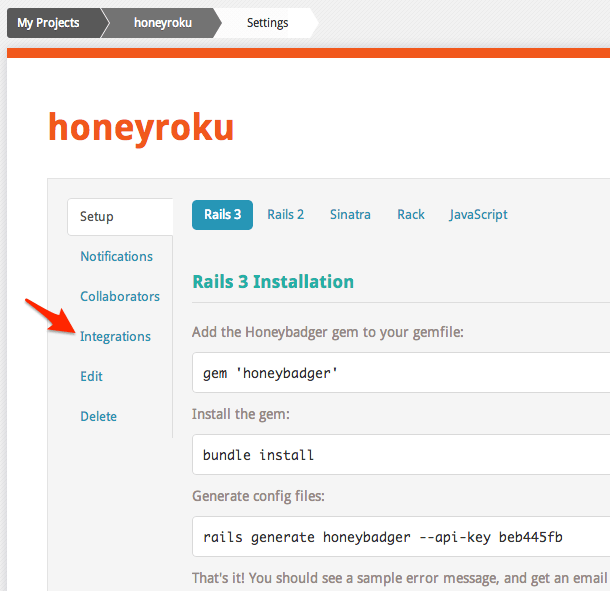
Task: Show Sinatra installation instructions
Action: pyautogui.click(x=350, y=215)
